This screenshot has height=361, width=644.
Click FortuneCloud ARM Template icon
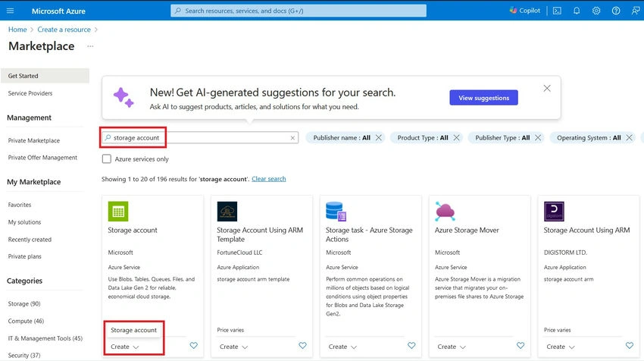[227, 212]
